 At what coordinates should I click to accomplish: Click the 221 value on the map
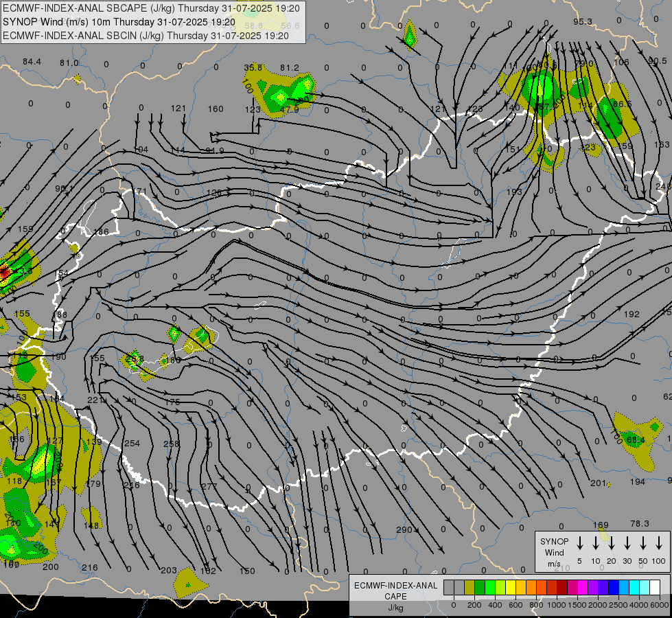click(95, 400)
